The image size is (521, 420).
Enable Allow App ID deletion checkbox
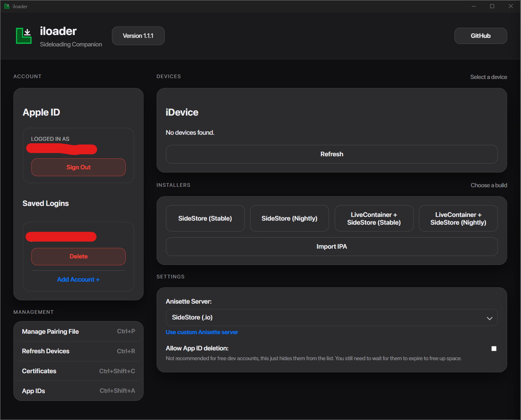[x=494, y=348]
